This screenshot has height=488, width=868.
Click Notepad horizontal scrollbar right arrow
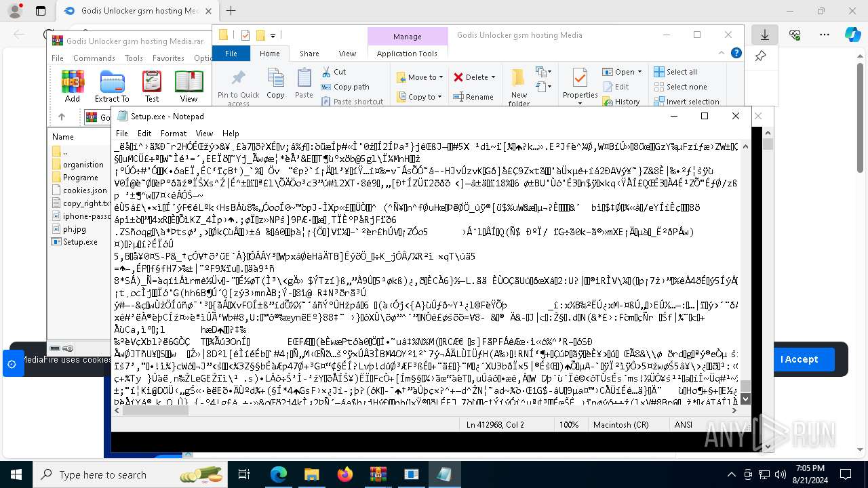pyautogui.click(x=734, y=410)
